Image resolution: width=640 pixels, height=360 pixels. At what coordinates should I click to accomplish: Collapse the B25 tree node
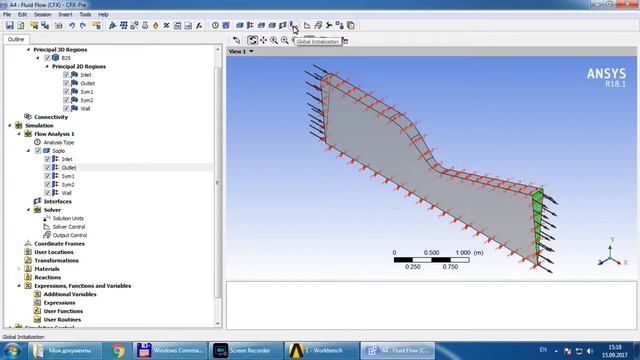[38, 58]
